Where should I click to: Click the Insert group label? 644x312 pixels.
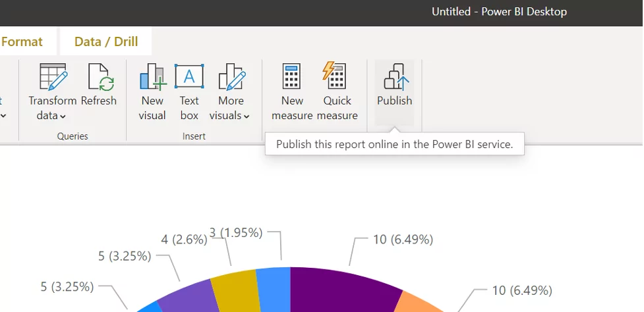[194, 136]
